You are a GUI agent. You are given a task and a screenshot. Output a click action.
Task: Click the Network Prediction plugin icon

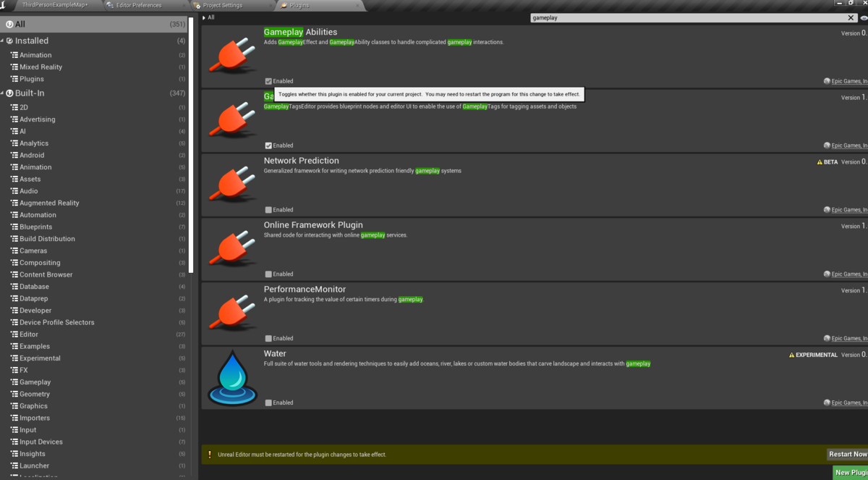[x=233, y=186]
